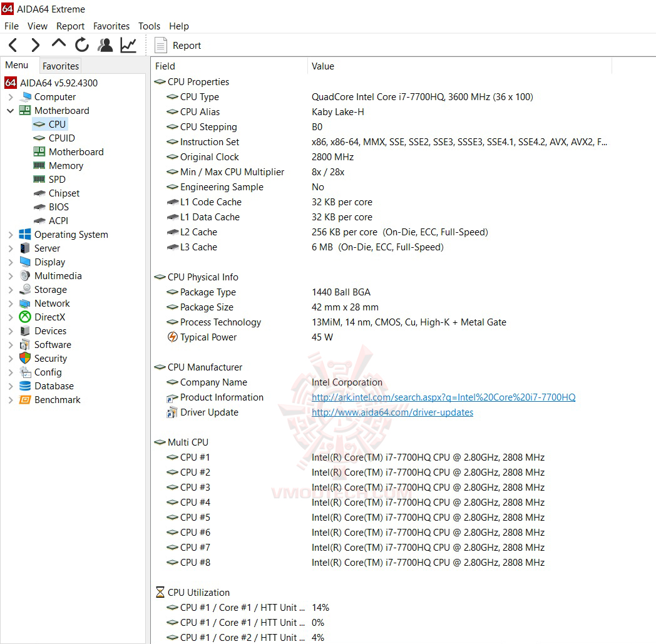Select the Multimedia speaker icon
Viewport: 656px width, 644px height.
25,275
